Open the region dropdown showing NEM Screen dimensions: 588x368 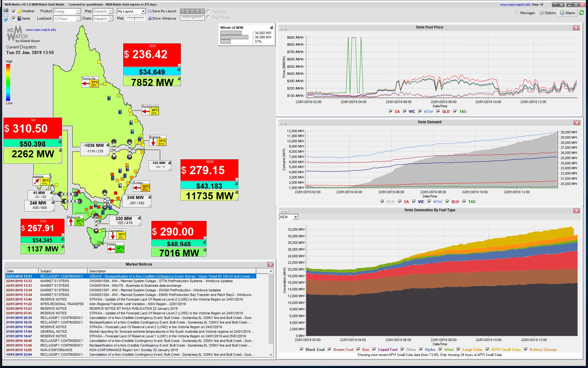tap(288, 217)
